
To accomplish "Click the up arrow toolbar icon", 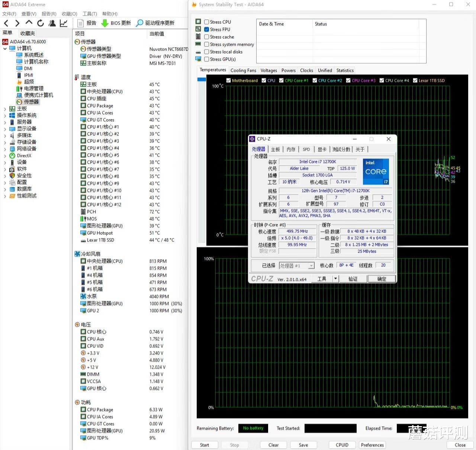I will 29,23.
